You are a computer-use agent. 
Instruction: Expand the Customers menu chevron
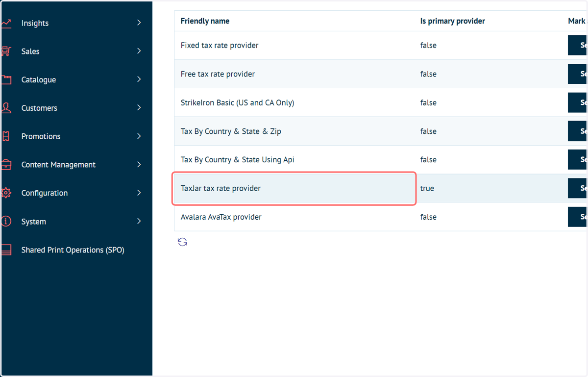(139, 107)
